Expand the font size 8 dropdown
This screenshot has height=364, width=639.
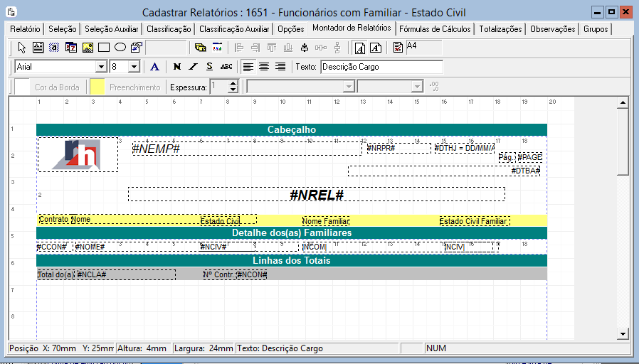(x=134, y=67)
